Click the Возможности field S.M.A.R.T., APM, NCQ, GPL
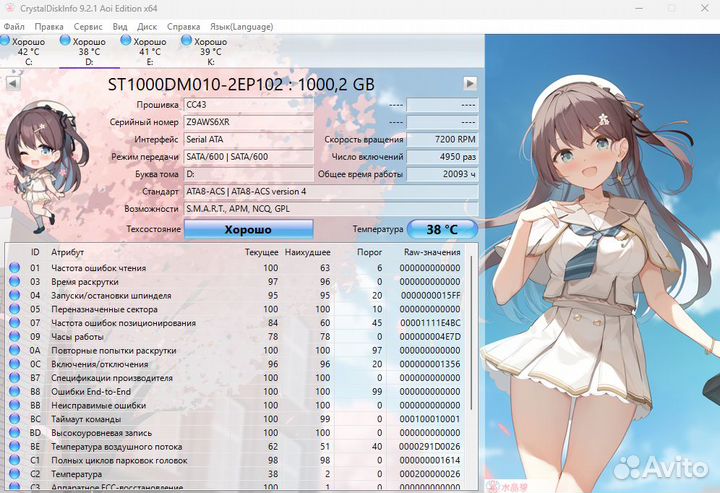Image resolution: width=720 pixels, height=493 pixels. pos(331,209)
